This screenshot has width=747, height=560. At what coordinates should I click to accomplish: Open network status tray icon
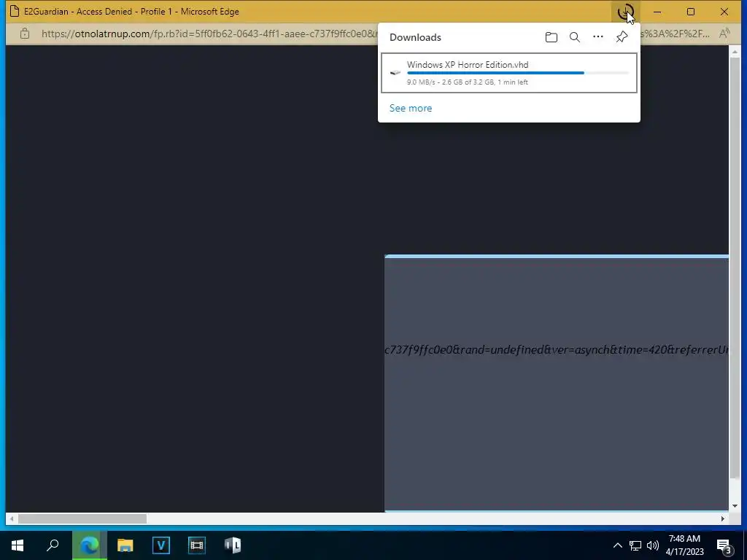(x=635, y=545)
